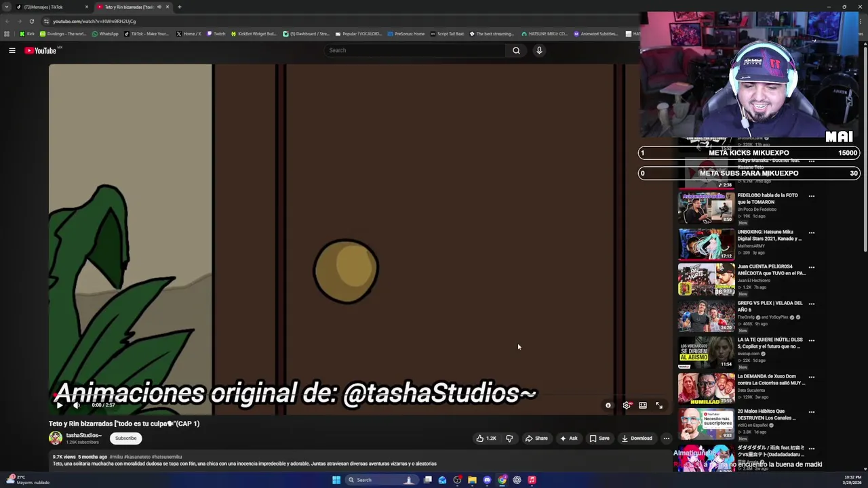Open the Home / X bookmark

(188, 34)
